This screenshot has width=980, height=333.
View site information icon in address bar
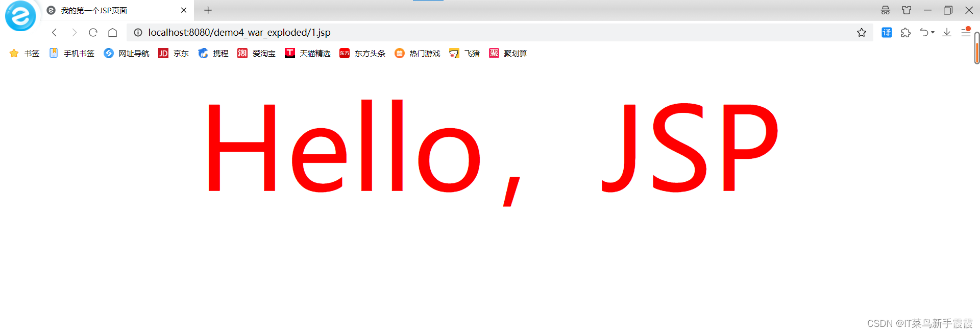point(138,33)
